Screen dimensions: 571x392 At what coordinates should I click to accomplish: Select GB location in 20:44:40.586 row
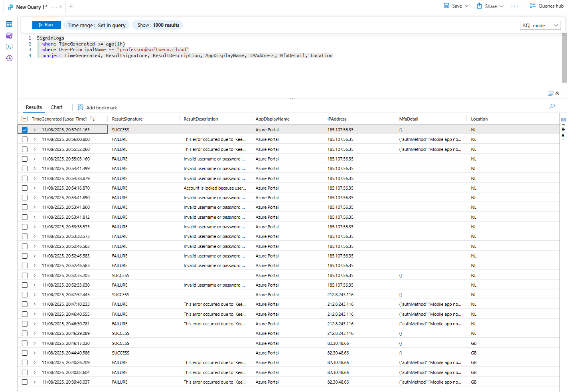point(474,353)
